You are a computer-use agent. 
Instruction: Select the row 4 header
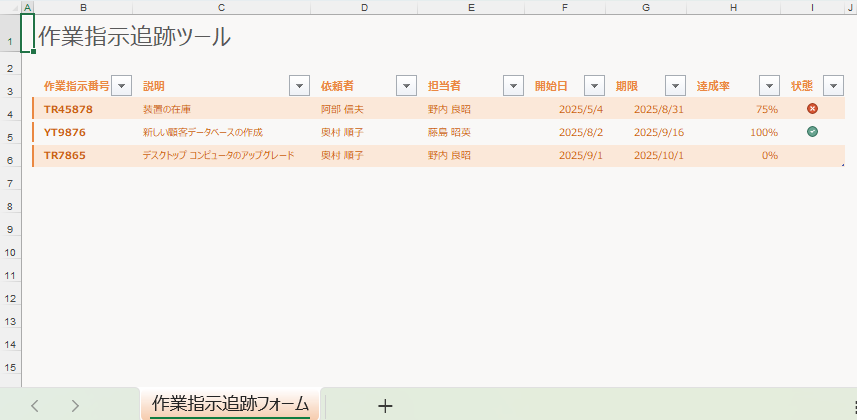point(10,113)
